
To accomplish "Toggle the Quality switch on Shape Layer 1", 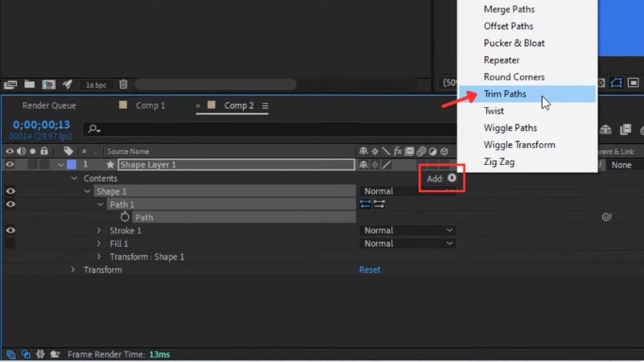I will [386, 165].
